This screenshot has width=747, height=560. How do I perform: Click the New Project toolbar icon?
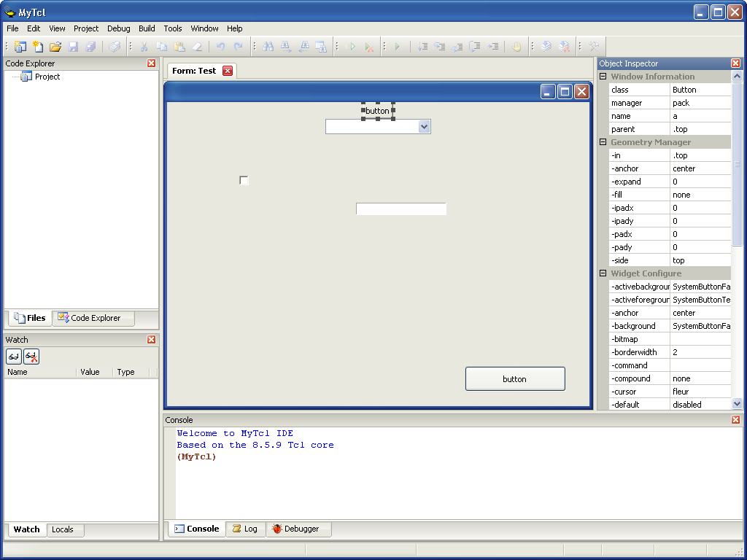[20, 47]
